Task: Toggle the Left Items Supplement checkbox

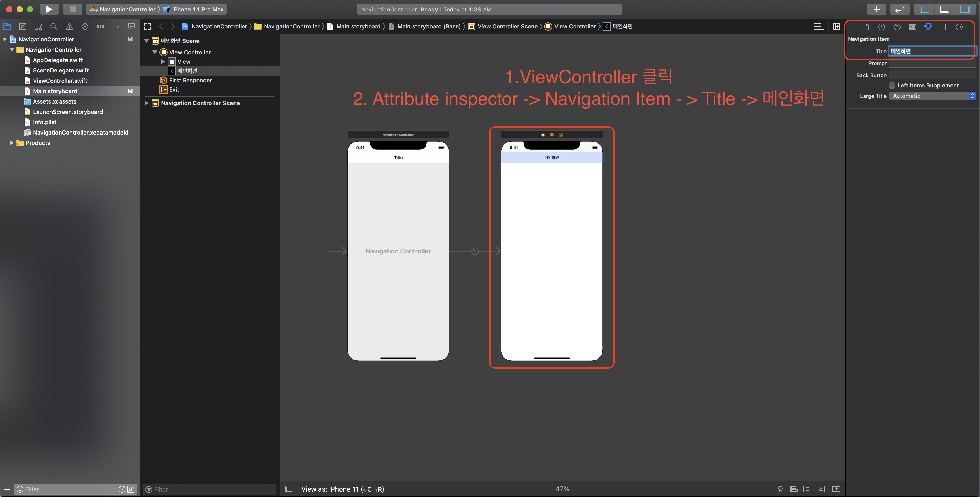Action: coord(892,85)
